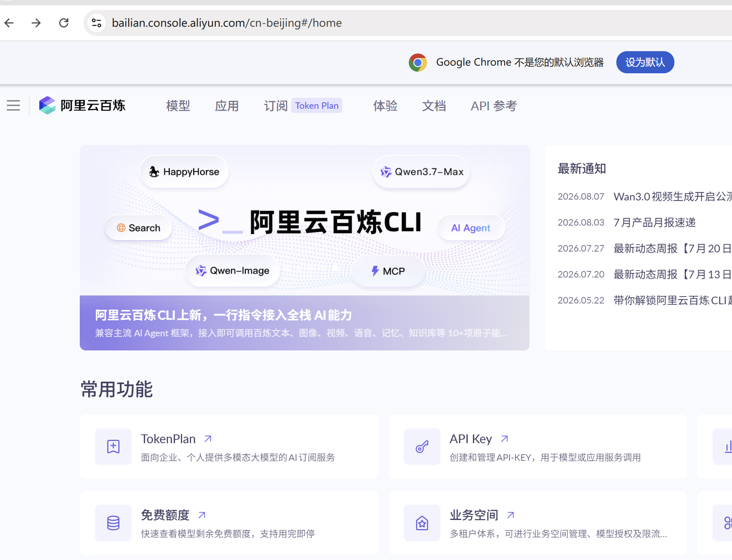Click the Search chip in banner
This screenshot has height=560, width=732.
(x=139, y=228)
